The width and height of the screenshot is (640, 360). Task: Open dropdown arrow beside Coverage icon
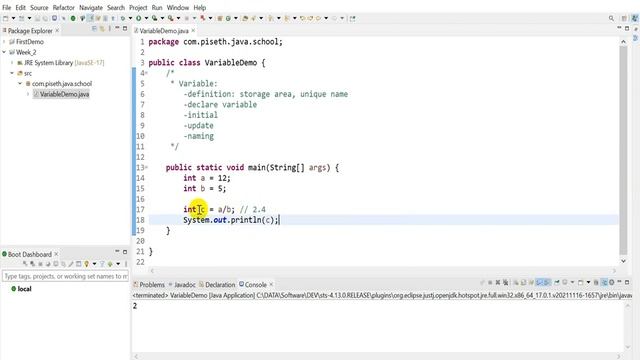[162, 18]
